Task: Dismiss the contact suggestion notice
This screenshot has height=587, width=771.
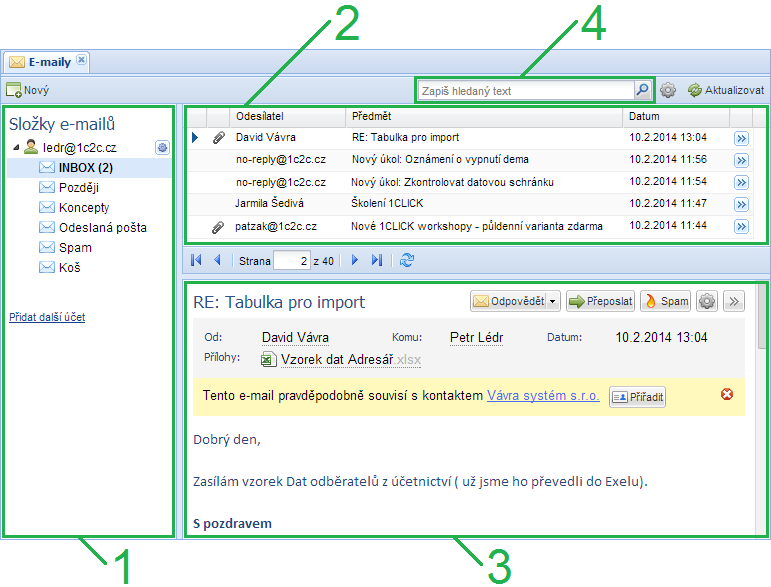Action: pos(727,395)
